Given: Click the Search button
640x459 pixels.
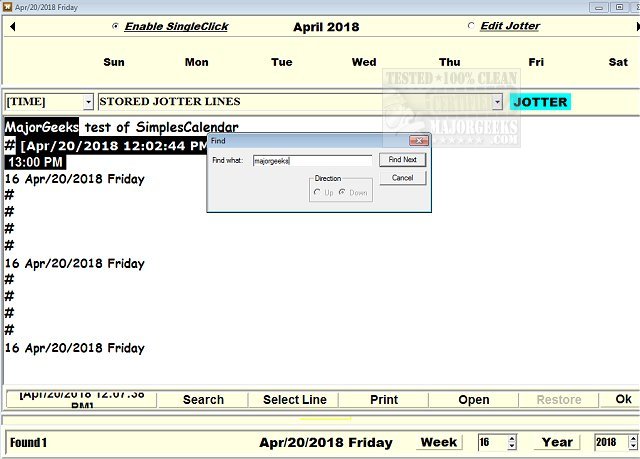Looking at the screenshot, I should point(203,399).
